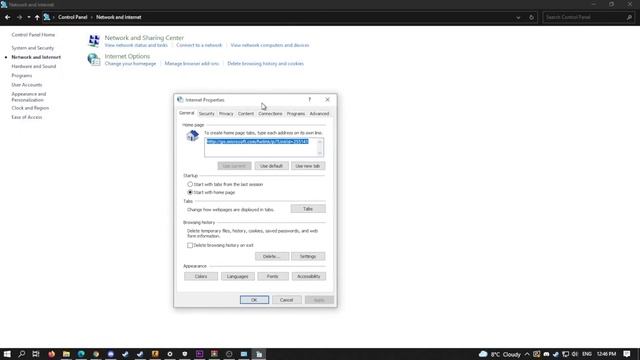640x360 pixels.
Task: Open Discord from the taskbar
Action: pos(111,354)
